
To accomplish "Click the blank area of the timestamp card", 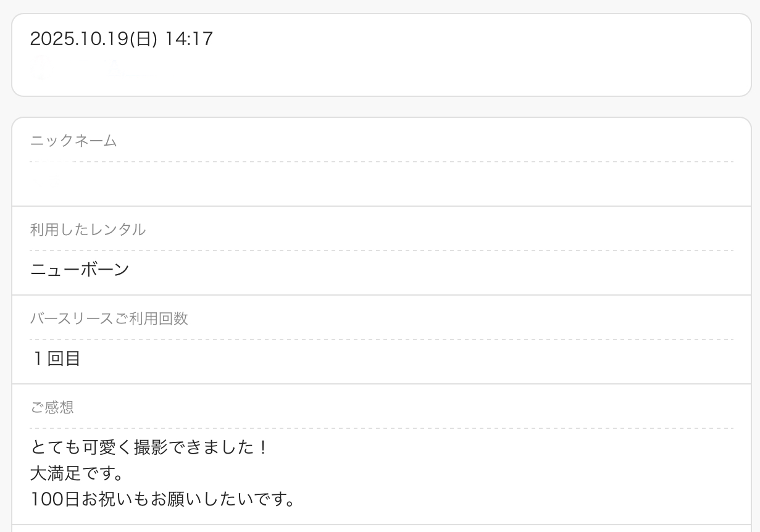I will [432, 68].
